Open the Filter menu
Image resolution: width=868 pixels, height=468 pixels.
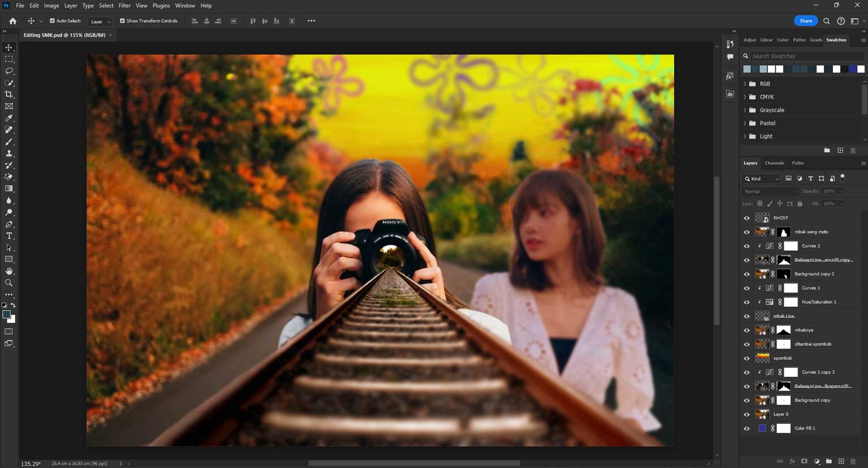[124, 6]
